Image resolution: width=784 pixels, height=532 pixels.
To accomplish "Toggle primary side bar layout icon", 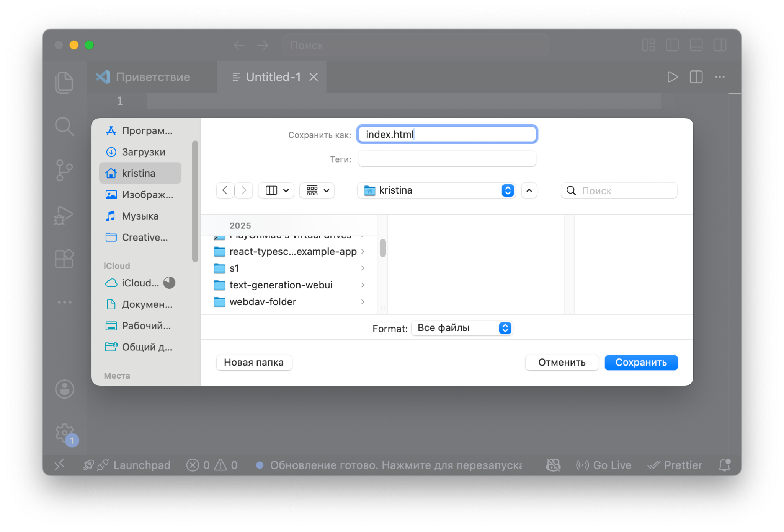I will pyautogui.click(x=672, y=45).
